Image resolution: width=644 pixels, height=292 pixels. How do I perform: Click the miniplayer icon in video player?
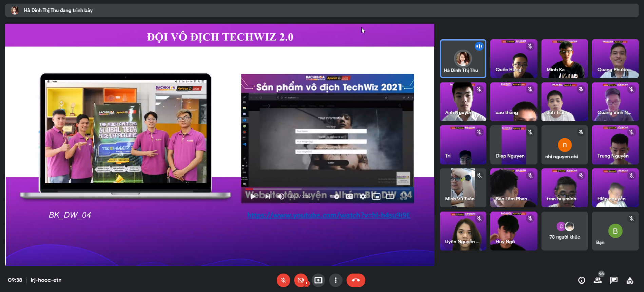tap(376, 196)
